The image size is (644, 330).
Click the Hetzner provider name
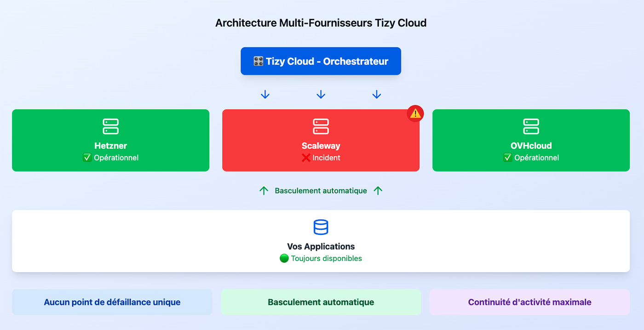click(x=110, y=146)
